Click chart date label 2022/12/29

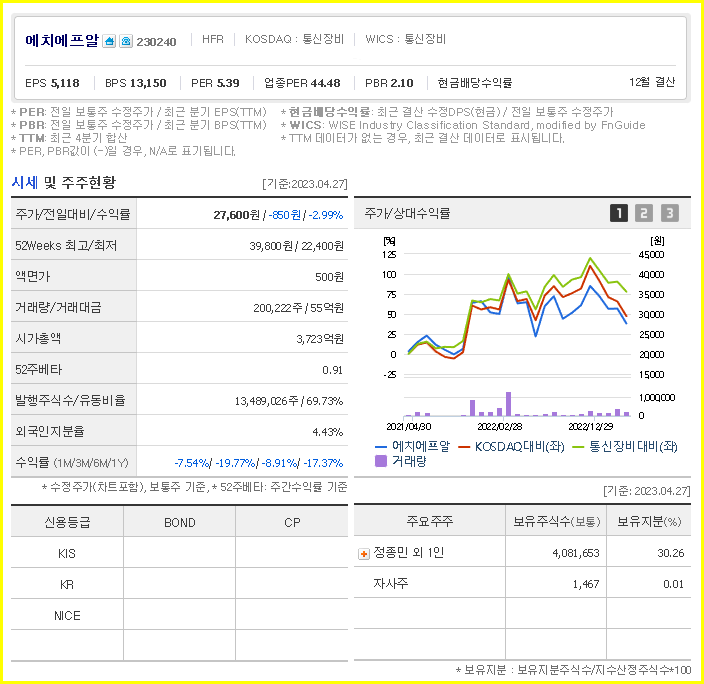(x=591, y=426)
